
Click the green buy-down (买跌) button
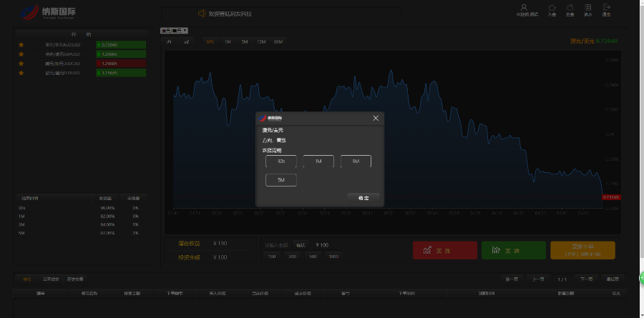point(512,251)
